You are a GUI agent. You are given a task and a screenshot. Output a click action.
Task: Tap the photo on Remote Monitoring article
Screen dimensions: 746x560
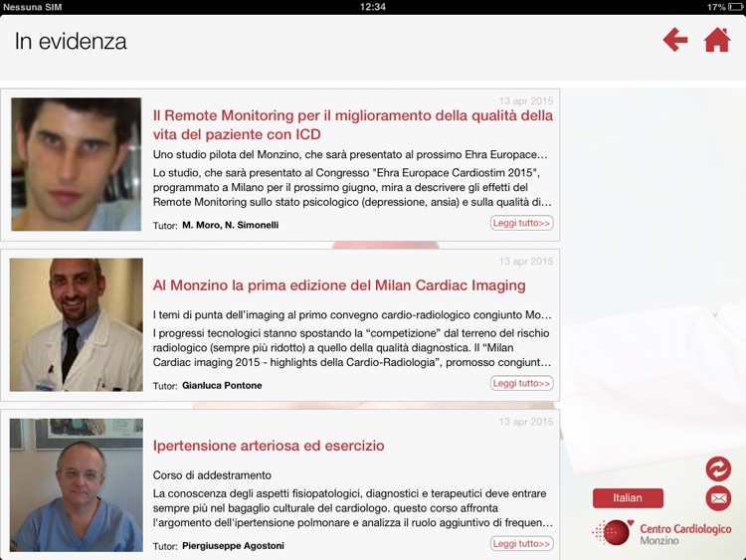coord(77,165)
